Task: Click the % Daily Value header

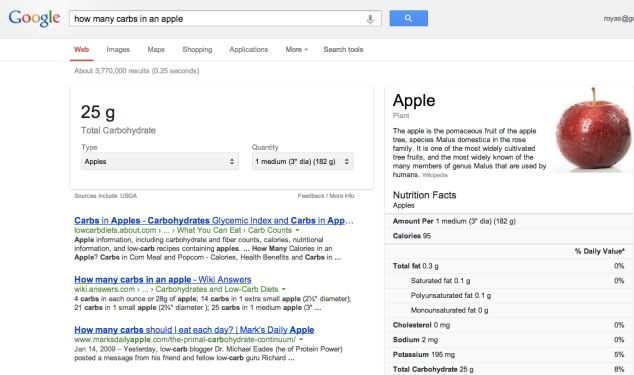Action: [600, 251]
